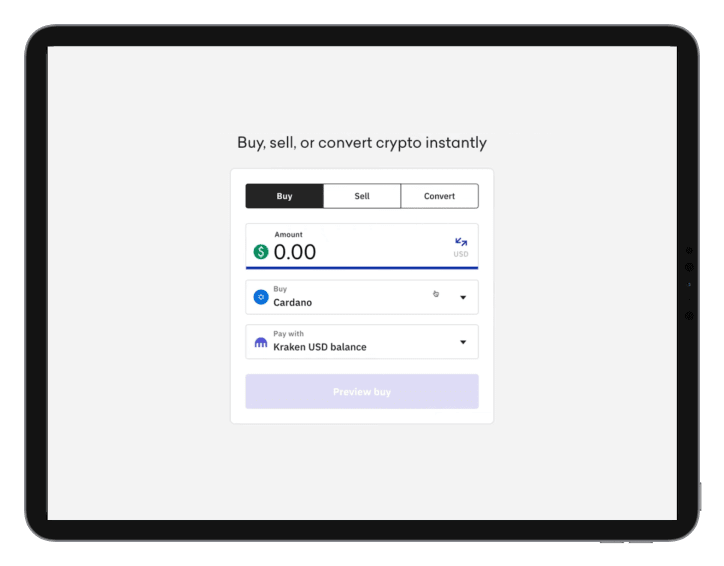The width and height of the screenshot is (724, 566).
Task: Expand the Pay with dropdown arrow
Action: [x=463, y=342]
